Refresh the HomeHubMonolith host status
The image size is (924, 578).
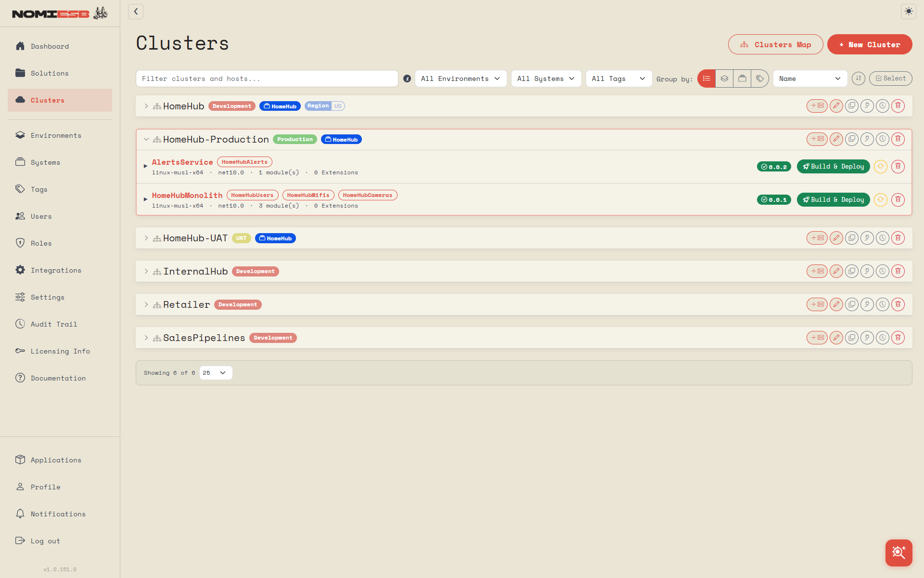pos(881,200)
